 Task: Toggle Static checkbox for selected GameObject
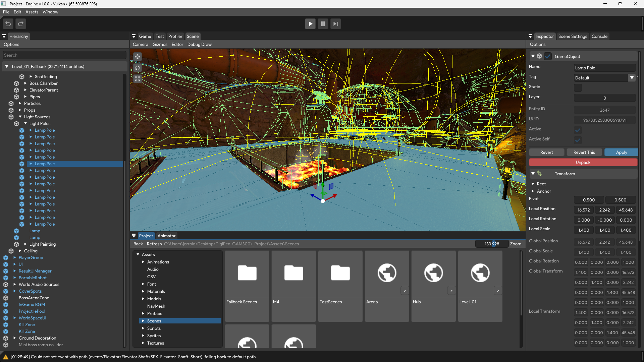click(x=578, y=87)
